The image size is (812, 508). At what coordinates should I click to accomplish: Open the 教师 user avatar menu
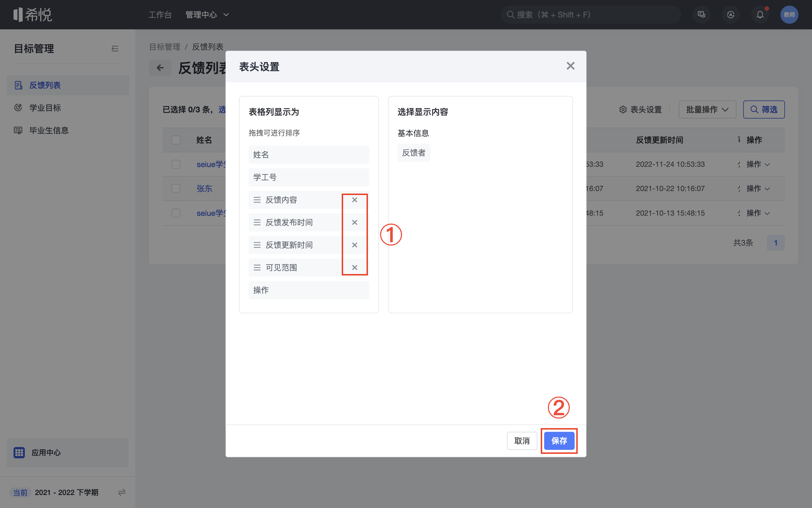(x=789, y=15)
